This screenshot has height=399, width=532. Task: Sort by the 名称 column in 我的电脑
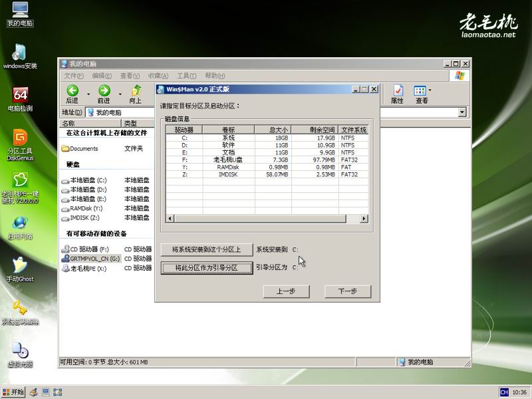tap(90, 123)
